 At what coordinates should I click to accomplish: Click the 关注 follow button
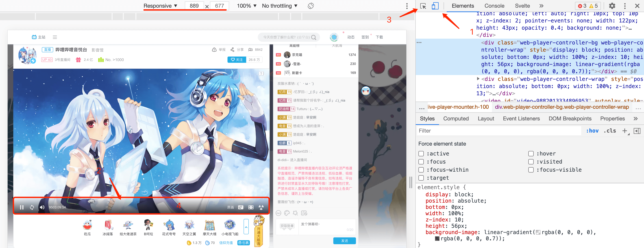click(x=237, y=60)
